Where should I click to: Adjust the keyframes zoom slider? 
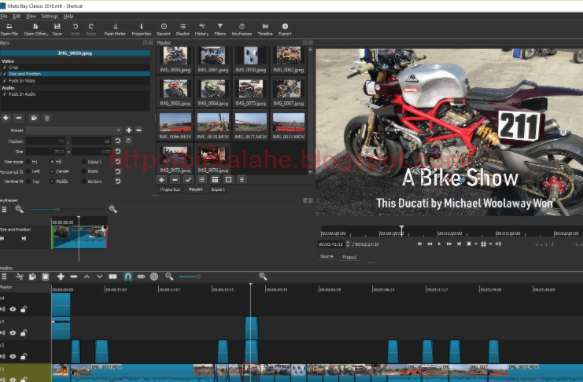[45, 210]
